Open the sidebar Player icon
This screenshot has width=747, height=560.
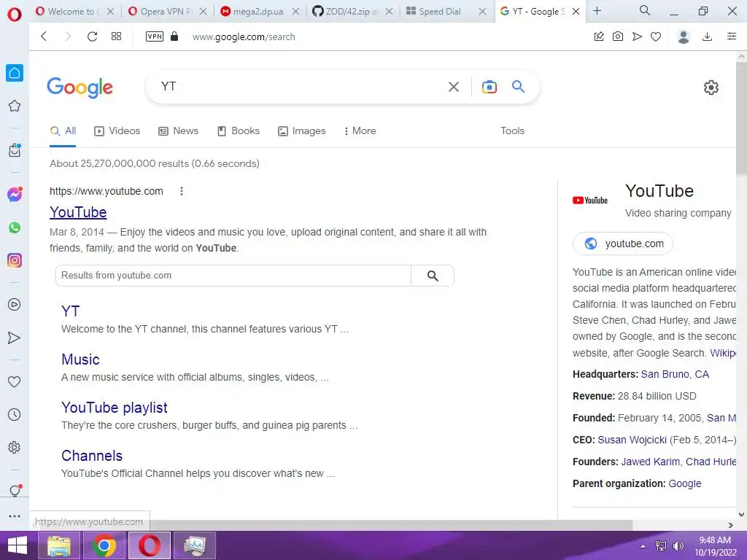click(x=15, y=305)
